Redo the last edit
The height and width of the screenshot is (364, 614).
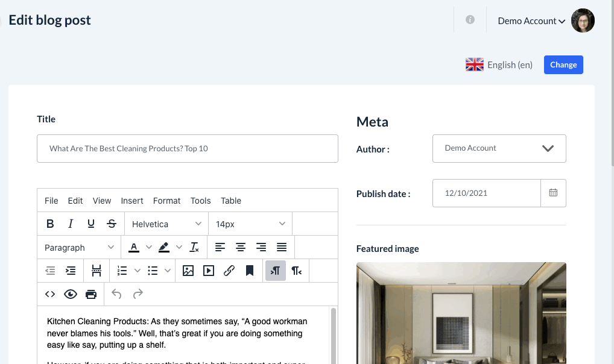click(x=138, y=294)
